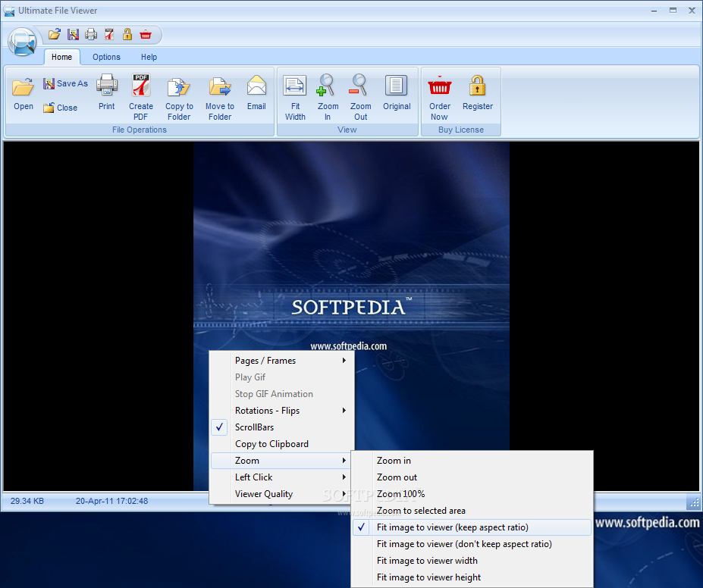Image resolution: width=703 pixels, height=588 pixels.
Task: Minimize the Ultimate File Viewer window
Action: [x=654, y=11]
